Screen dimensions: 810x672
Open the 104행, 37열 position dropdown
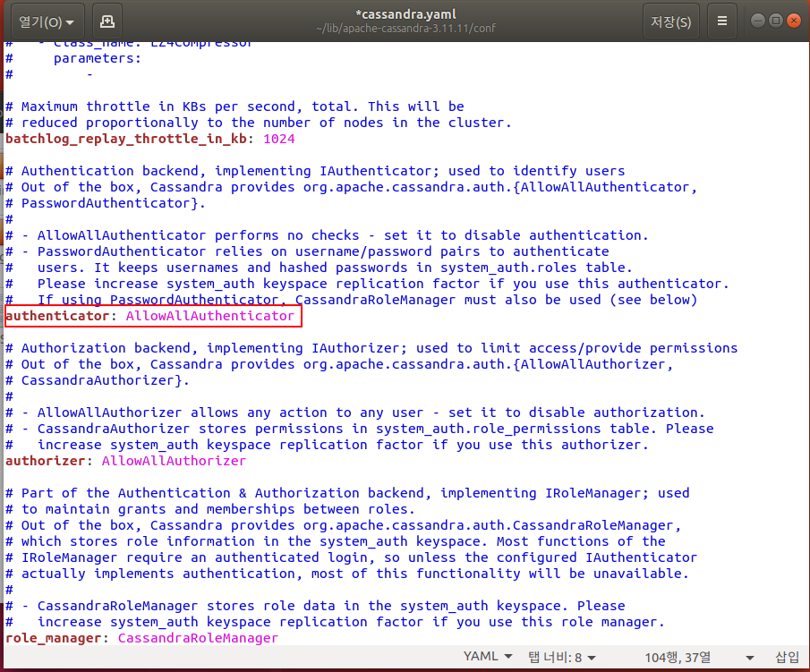tap(699, 658)
